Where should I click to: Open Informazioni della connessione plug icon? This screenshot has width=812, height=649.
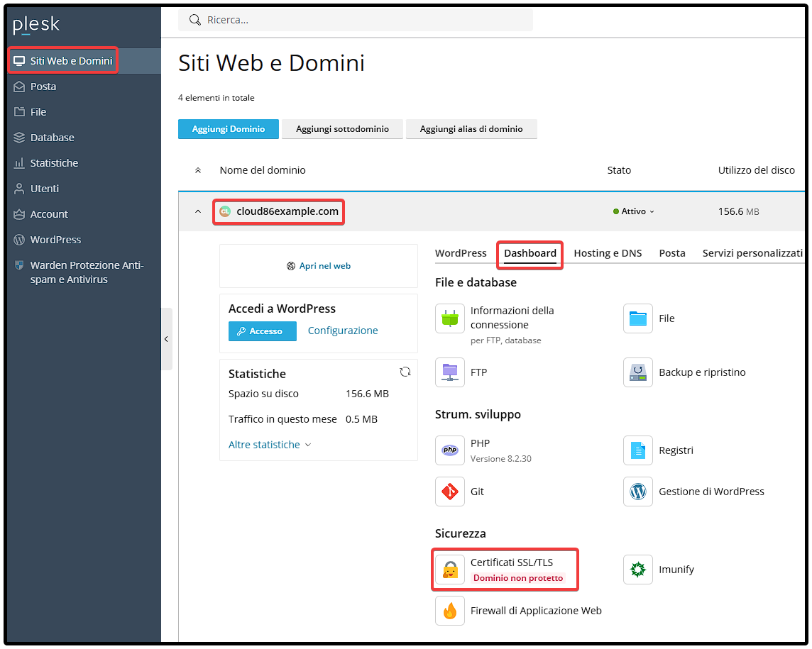(x=449, y=318)
